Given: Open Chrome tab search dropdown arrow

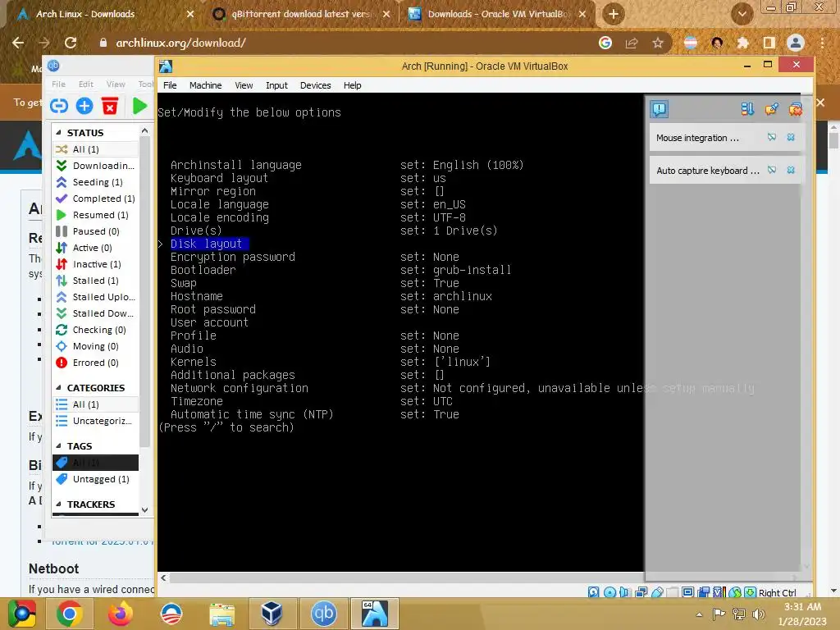Looking at the screenshot, I should (x=742, y=14).
